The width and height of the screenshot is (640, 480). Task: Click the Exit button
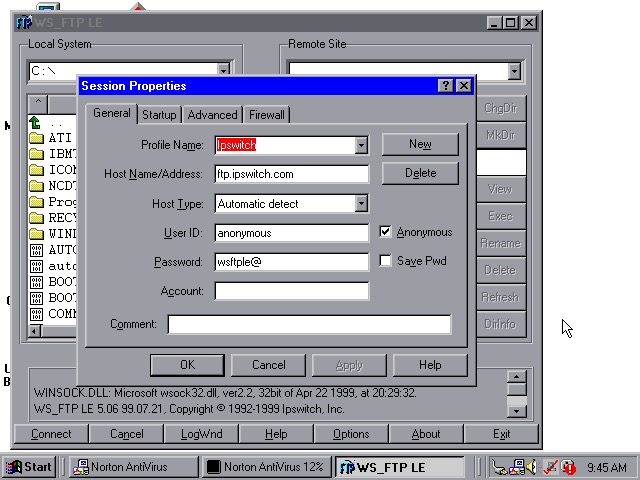point(501,434)
